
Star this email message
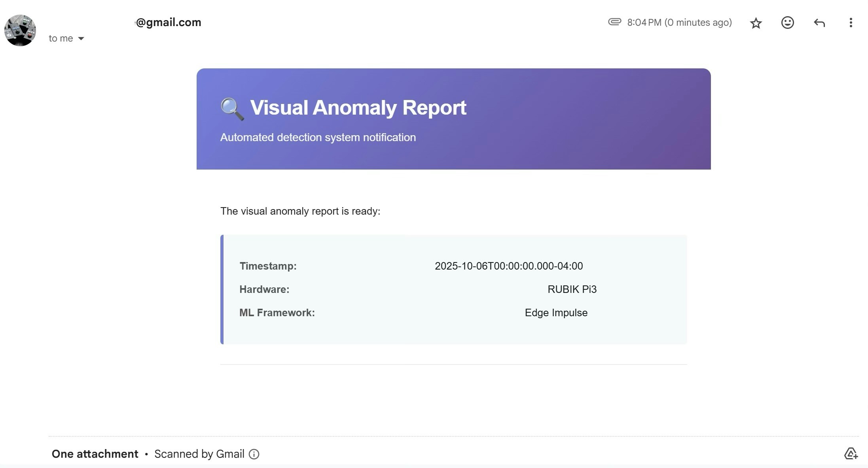click(756, 23)
